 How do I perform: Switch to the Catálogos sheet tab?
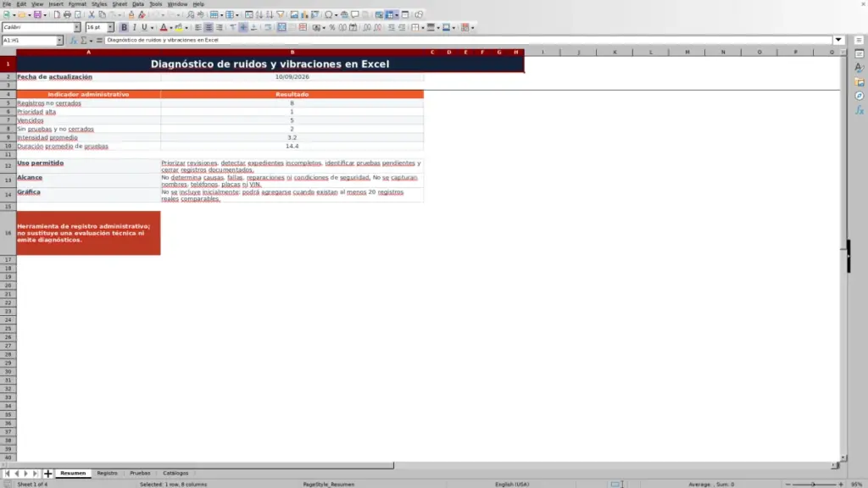(175, 474)
